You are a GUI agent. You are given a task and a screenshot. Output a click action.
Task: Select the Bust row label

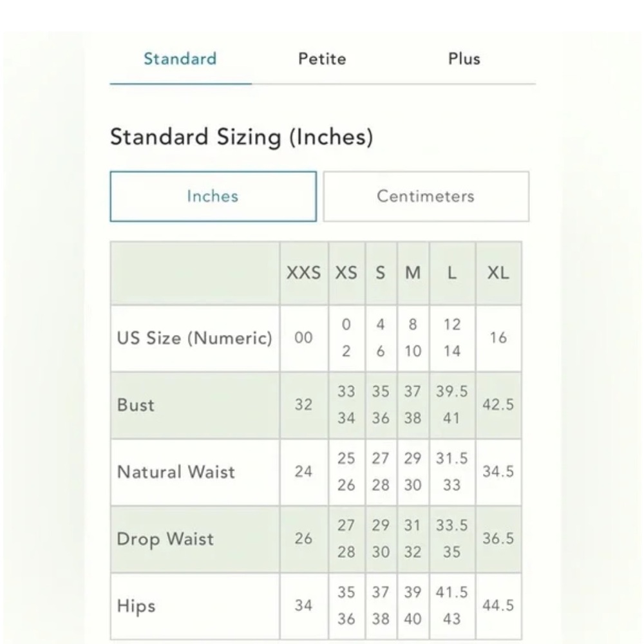136,405
